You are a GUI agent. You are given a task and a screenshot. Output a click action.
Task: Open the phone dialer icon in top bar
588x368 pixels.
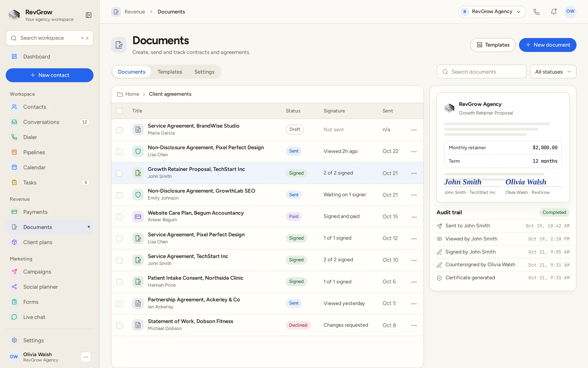tap(537, 12)
